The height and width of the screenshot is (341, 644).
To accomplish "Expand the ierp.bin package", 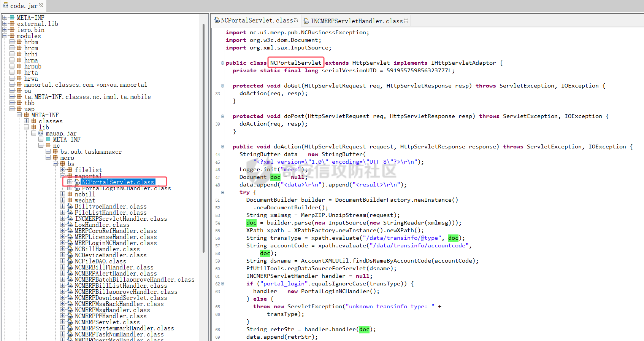I will (x=5, y=30).
